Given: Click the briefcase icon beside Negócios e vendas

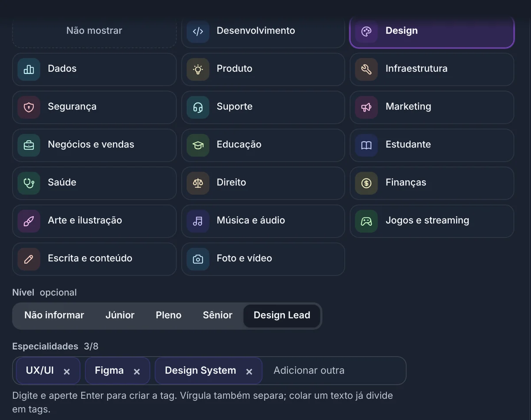Looking at the screenshot, I should click(x=29, y=145).
